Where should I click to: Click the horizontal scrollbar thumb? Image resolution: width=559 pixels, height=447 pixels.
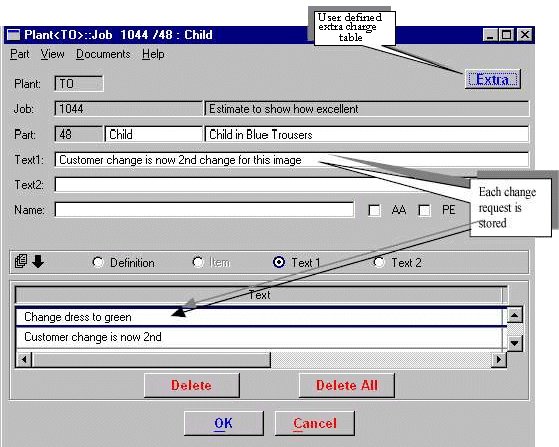[151, 359]
